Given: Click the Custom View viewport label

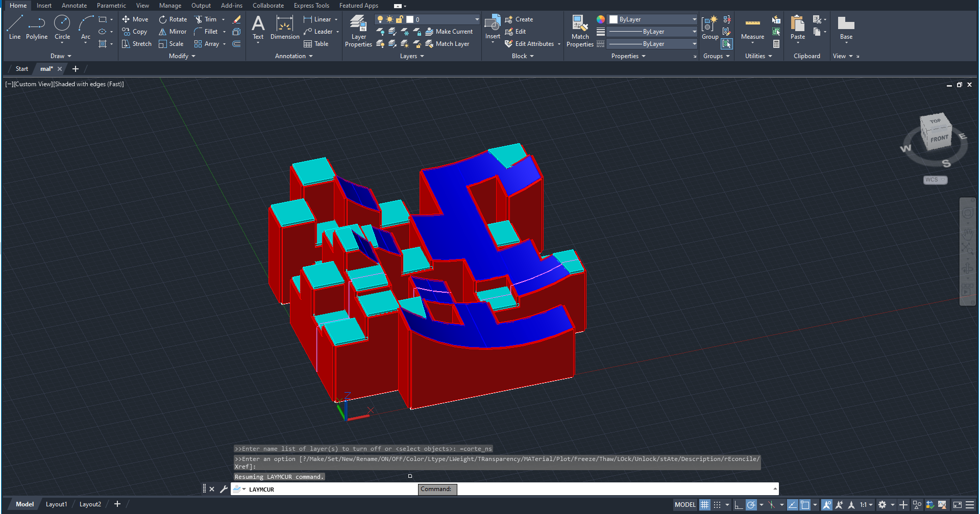Looking at the screenshot, I should coord(33,84).
